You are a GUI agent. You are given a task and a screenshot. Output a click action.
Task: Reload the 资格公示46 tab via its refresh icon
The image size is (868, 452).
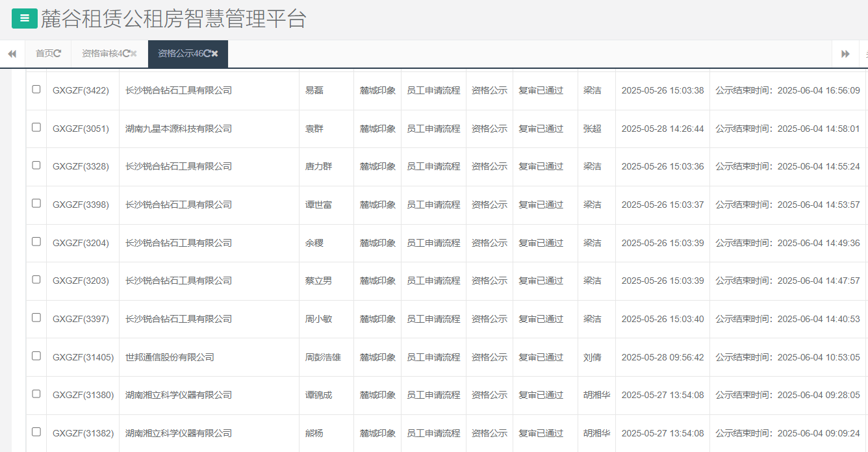(207, 54)
